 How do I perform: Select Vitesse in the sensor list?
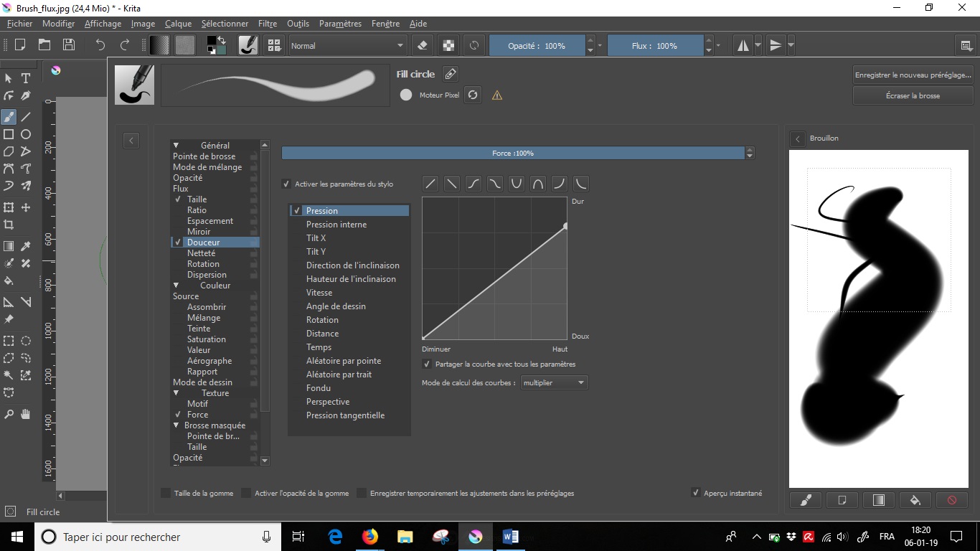[x=318, y=292]
